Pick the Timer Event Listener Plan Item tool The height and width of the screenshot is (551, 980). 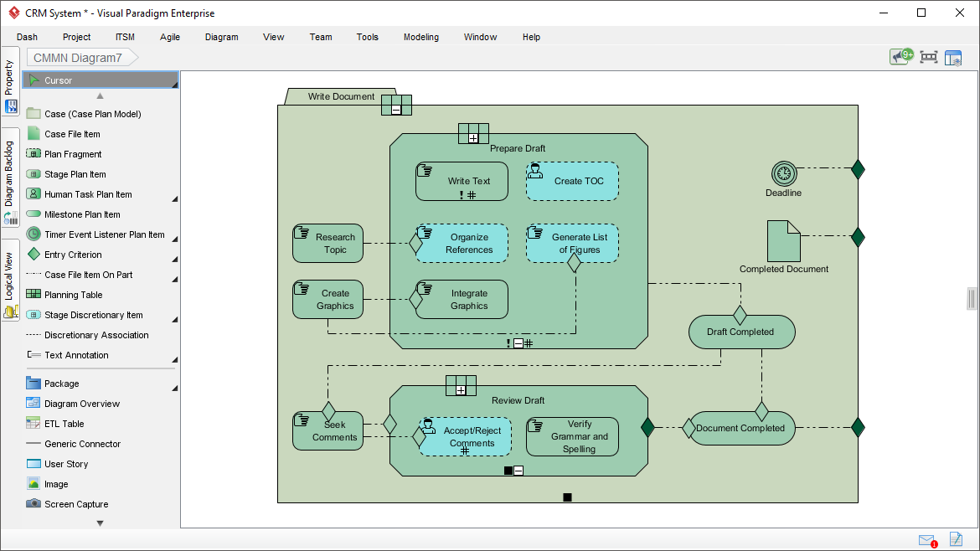[x=104, y=234]
